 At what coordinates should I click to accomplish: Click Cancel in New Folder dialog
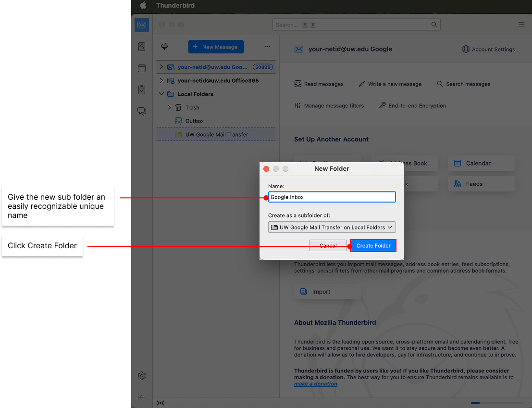click(x=328, y=245)
